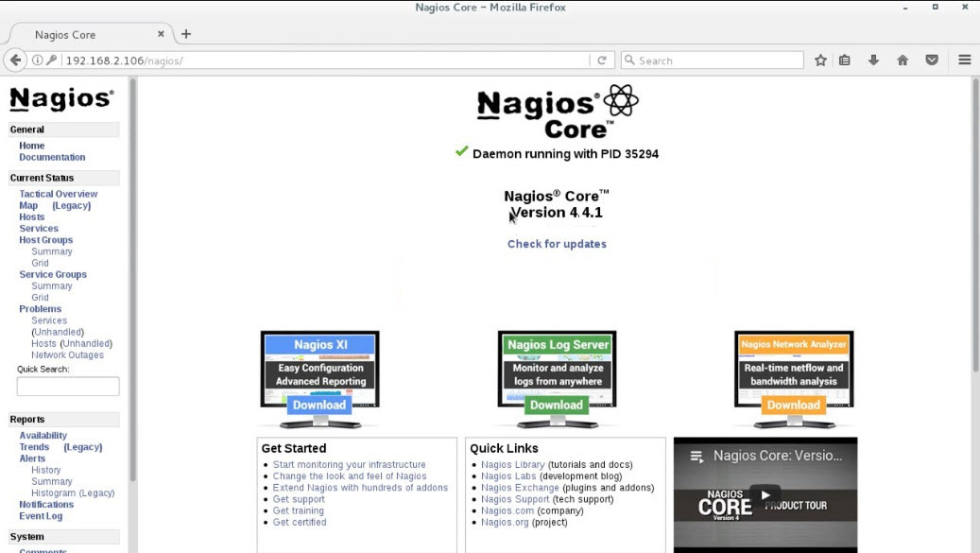Click Check for updates link
The image size is (980, 553).
click(557, 244)
